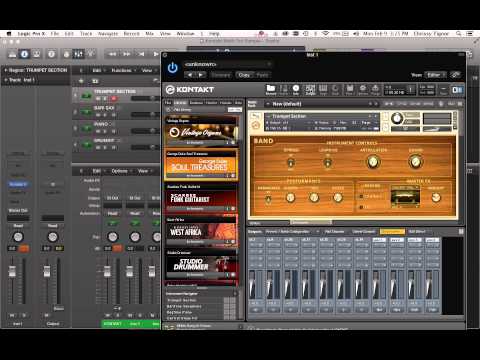The height and width of the screenshot is (360, 480).
Task: Toggle the upper Master FX switch
Action: (361, 197)
